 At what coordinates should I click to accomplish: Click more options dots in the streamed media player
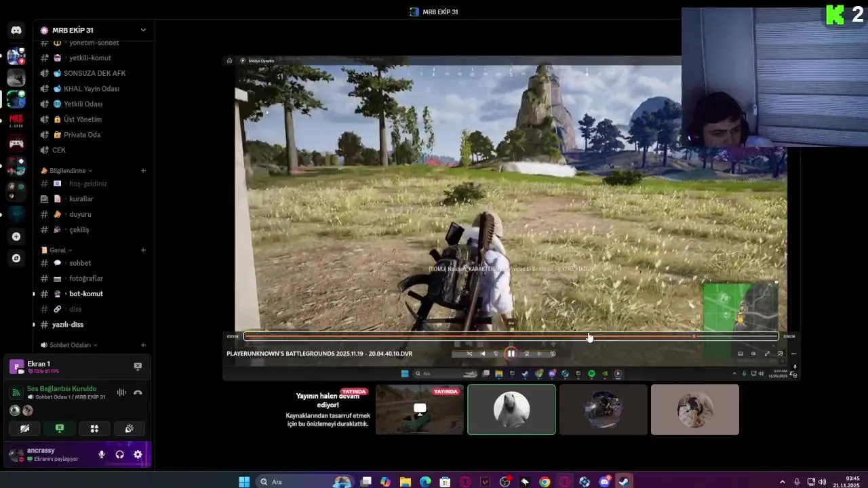[x=793, y=353]
